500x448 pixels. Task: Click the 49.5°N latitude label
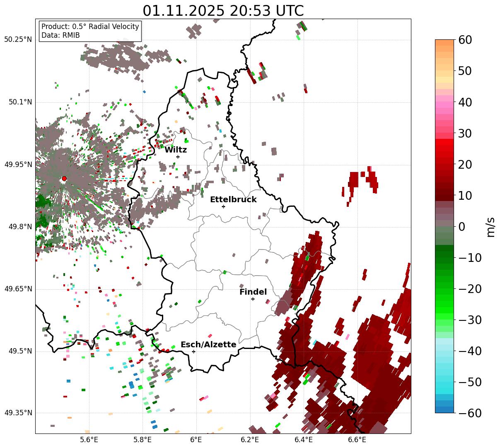point(20,351)
